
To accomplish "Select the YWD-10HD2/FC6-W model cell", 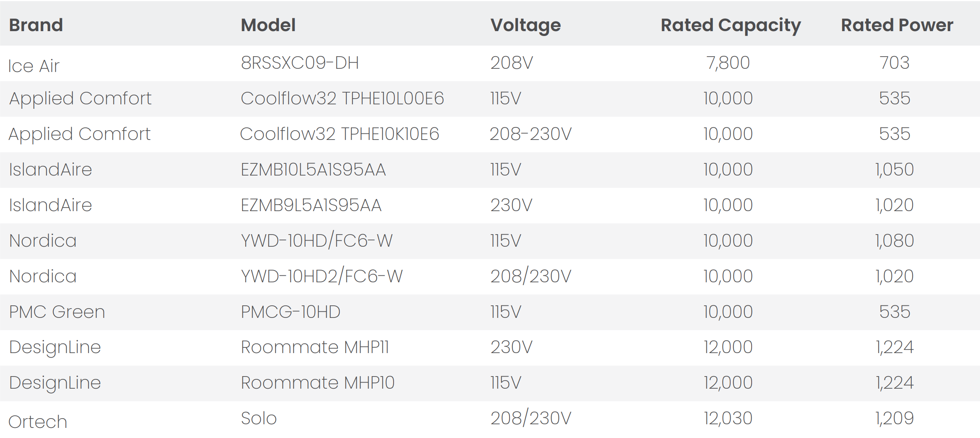I will click(x=322, y=276).
